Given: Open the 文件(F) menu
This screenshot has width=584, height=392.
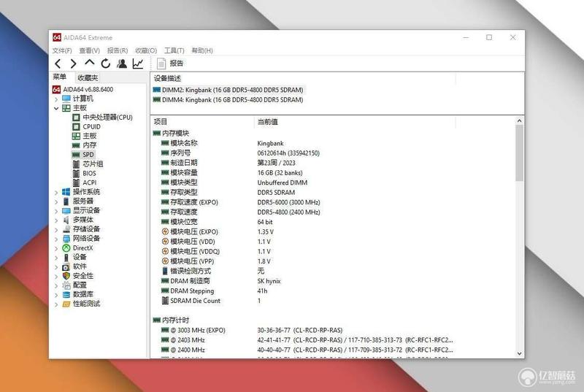Looking at the screenshot, I should [x=62, y=50].
